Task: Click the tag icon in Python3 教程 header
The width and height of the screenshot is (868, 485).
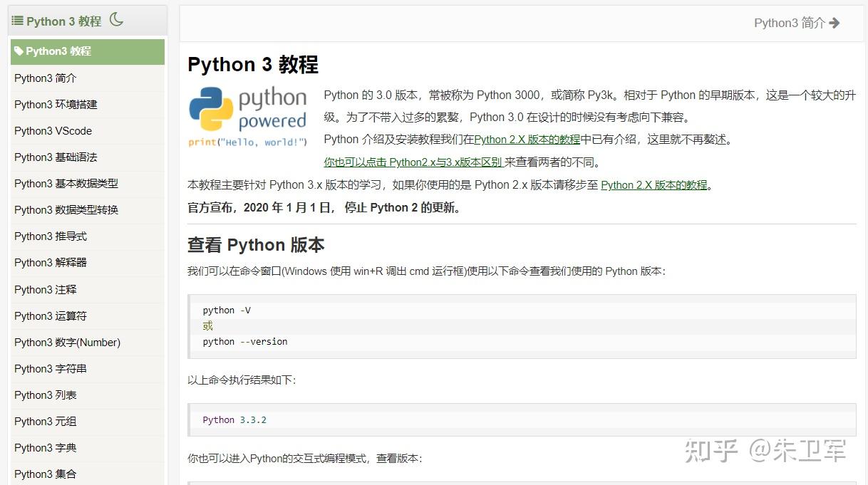Action: tap(19, 51)
